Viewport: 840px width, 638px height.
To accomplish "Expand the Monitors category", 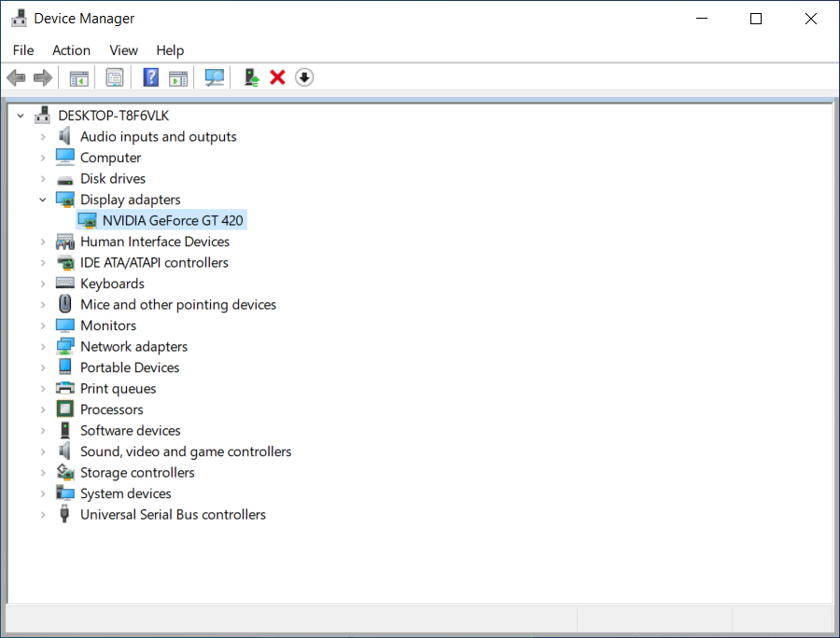I will (x=43, y=326).
